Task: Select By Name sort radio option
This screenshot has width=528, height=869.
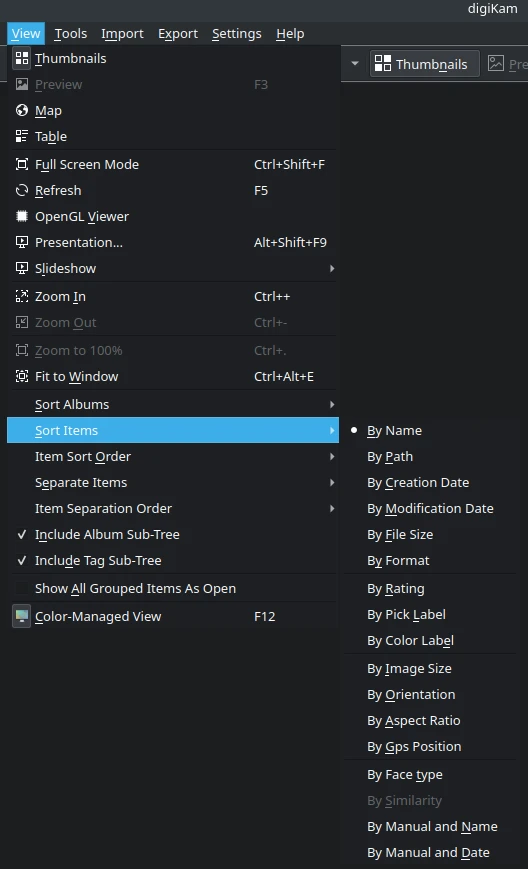Action: pyautogui.click(x=354, y=430)
